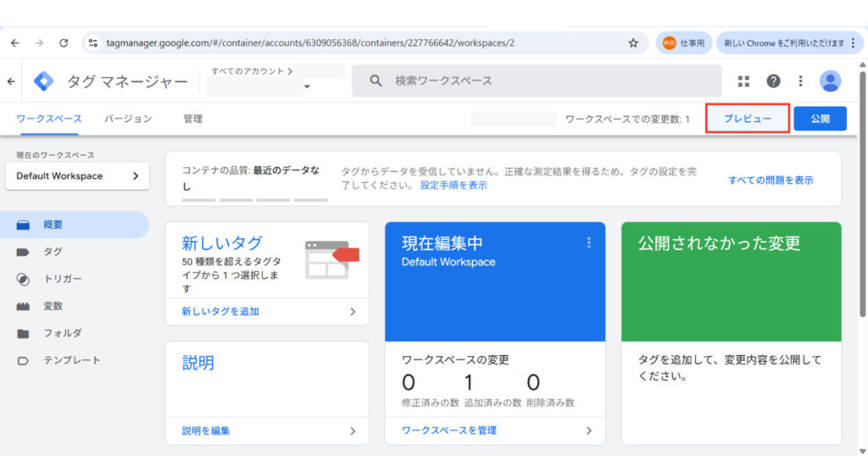Open the 仕事用 Chrome profile chip
This screenshot has height=456, width=868.
tap(684, 42)
